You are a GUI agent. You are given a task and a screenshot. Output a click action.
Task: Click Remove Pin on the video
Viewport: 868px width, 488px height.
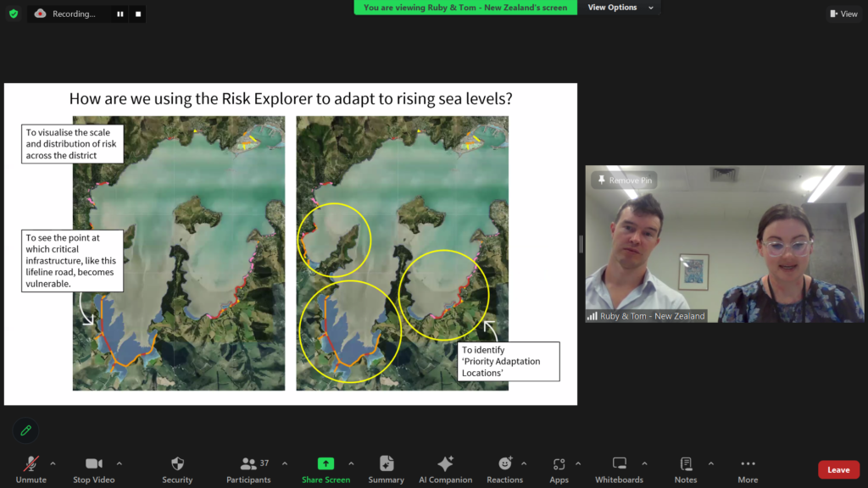pos(624,180)
